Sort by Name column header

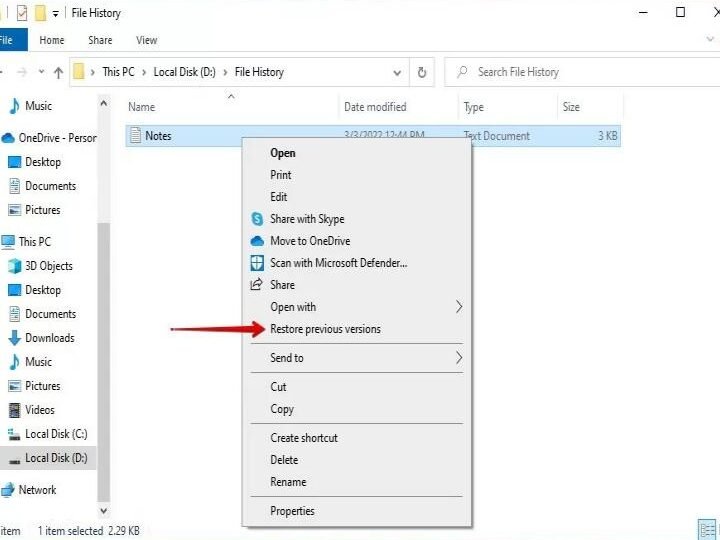pyautogui.click(x=231, y=107)
